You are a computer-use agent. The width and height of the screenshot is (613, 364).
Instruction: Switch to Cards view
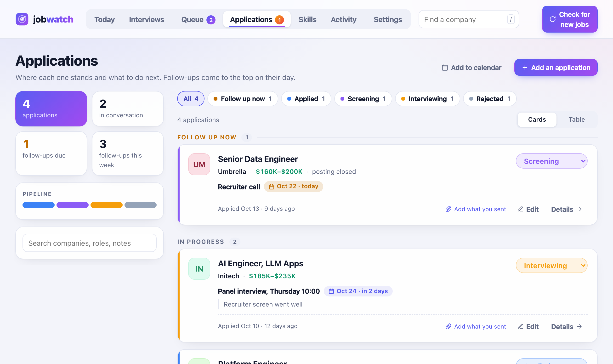click(x=537, y=120)
